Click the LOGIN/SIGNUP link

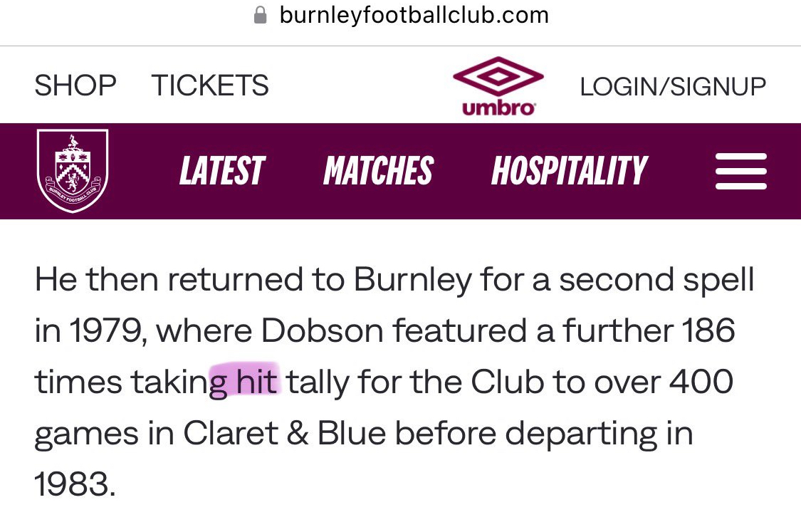click(x=673, y=86)
